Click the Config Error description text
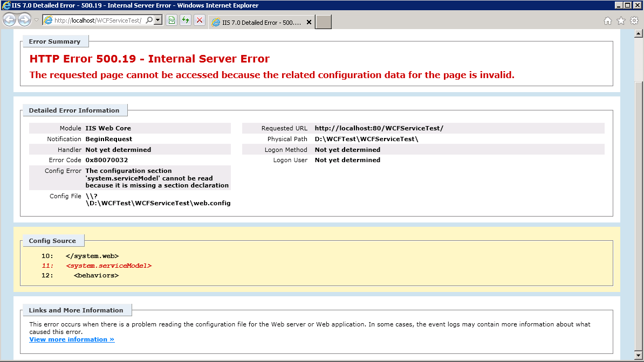The image size is (644, 362). click(x=157, y=178)
